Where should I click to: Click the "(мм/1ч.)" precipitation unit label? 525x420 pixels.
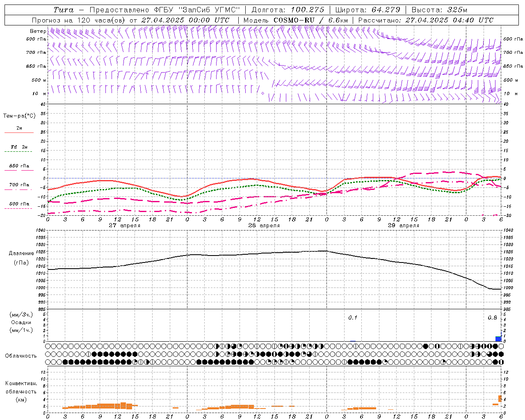click(x=21, y=330)
